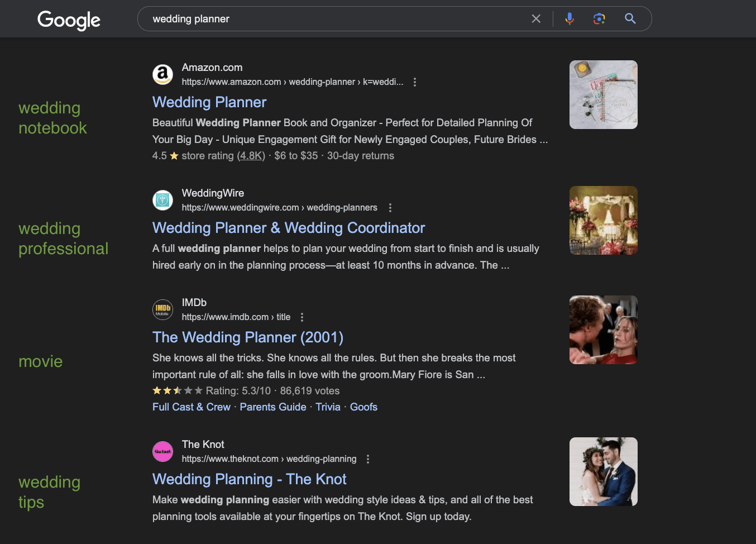Click the 4.8K store rating link
The height and width of the screenshot is (544, 756).
(251, 156)
